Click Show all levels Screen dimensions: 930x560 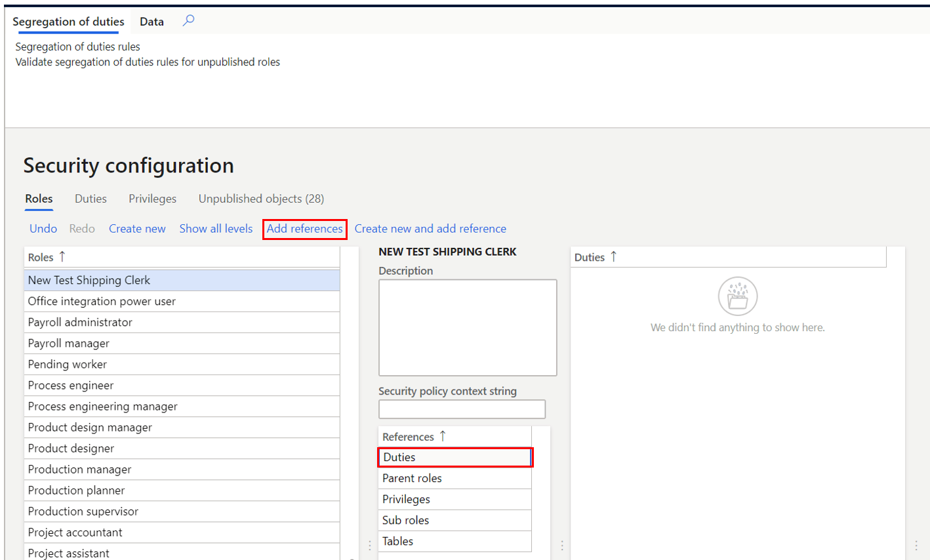216,228
